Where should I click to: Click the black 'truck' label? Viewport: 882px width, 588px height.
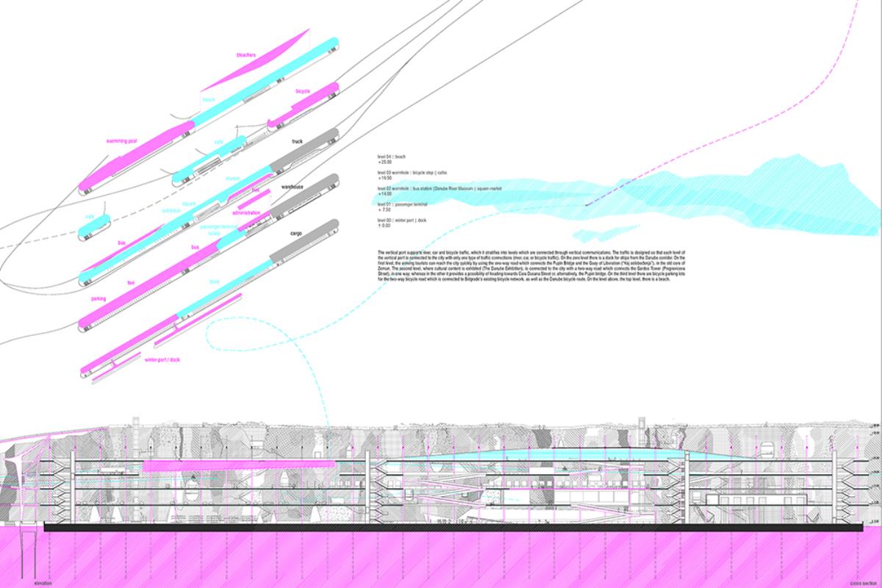tap(297, 141)
